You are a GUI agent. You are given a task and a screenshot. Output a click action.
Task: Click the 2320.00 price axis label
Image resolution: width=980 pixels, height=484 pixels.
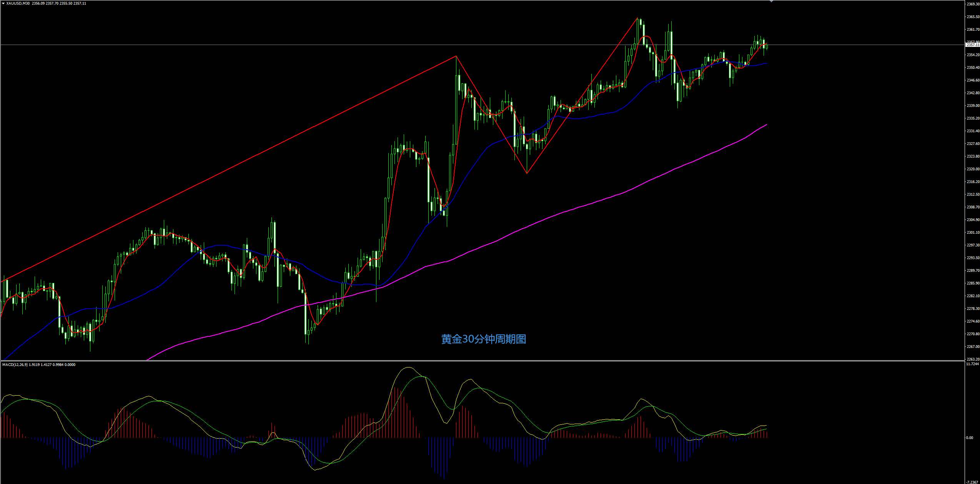[973, 169]
